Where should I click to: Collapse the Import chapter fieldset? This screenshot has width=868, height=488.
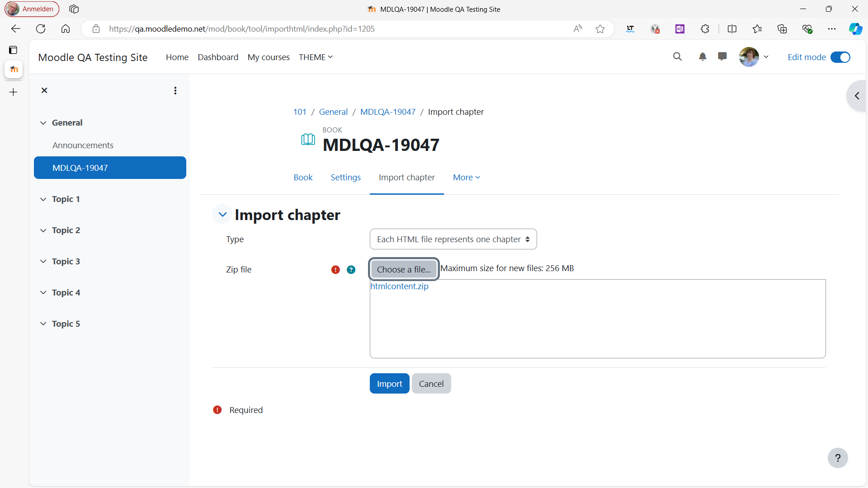click(x=222, y=215)
